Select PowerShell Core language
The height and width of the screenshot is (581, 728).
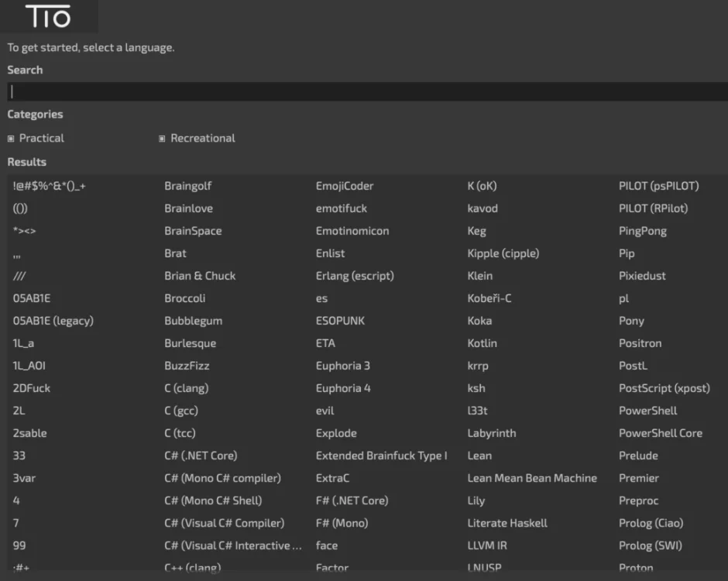(660, 433)
